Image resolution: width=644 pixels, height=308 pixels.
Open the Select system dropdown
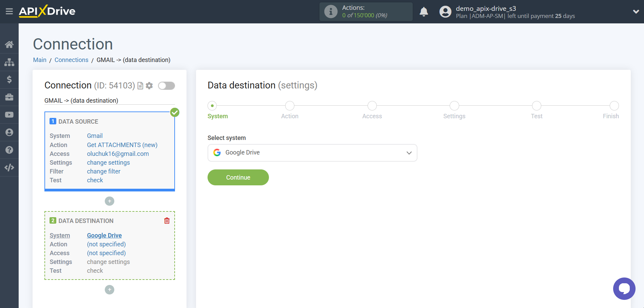point(312,153)
